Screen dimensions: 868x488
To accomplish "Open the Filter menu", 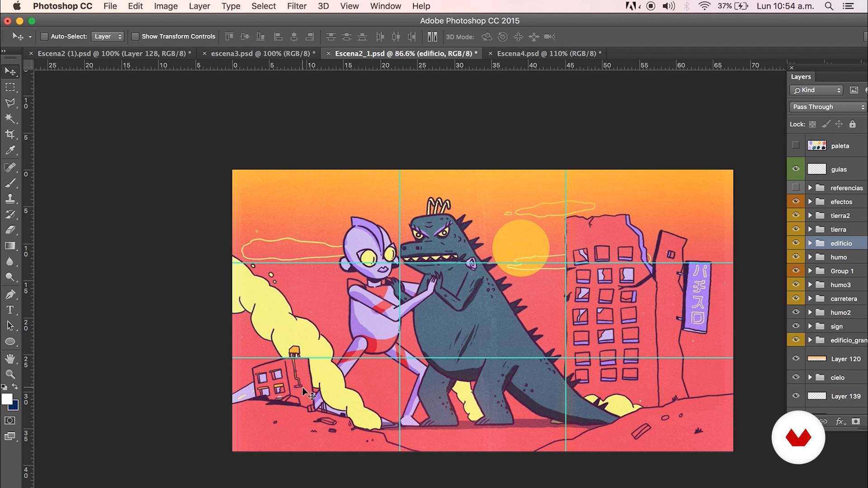I will coord(297,6).
